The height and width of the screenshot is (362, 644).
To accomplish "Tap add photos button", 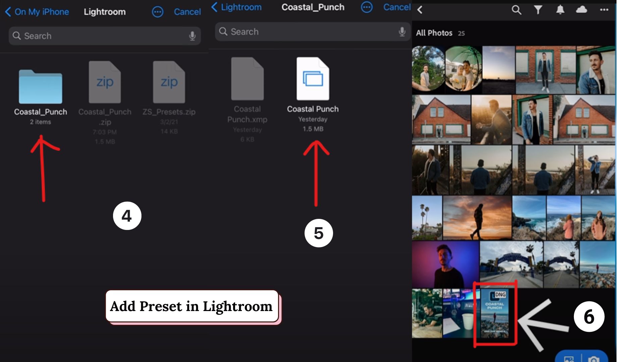I will [x=569, y=359].
